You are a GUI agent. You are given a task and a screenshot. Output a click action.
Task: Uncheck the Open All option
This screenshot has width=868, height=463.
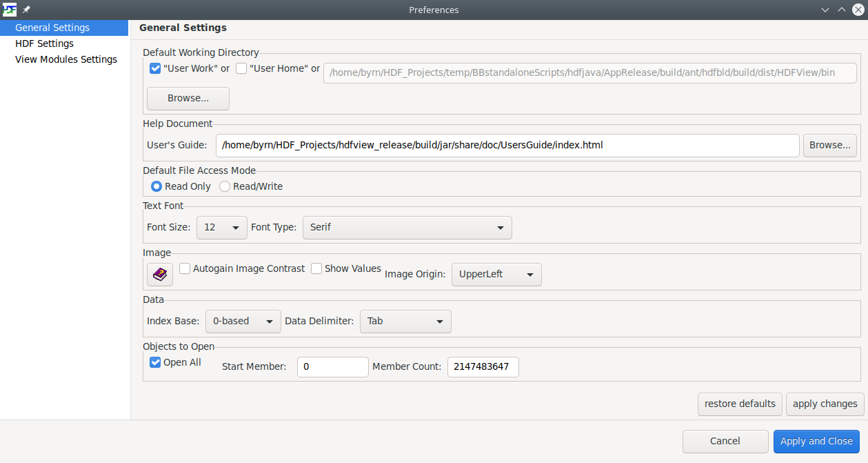pos(155,362)
